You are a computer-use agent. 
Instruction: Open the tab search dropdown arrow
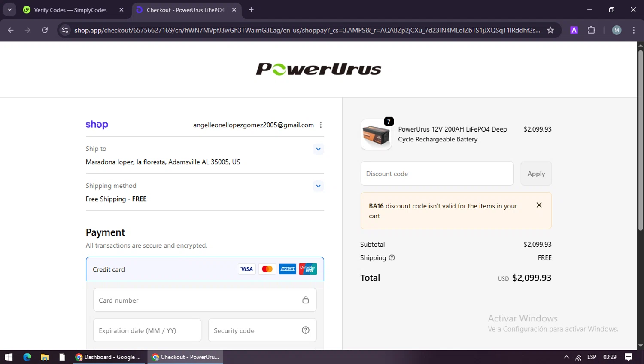[x=9, y=9]
